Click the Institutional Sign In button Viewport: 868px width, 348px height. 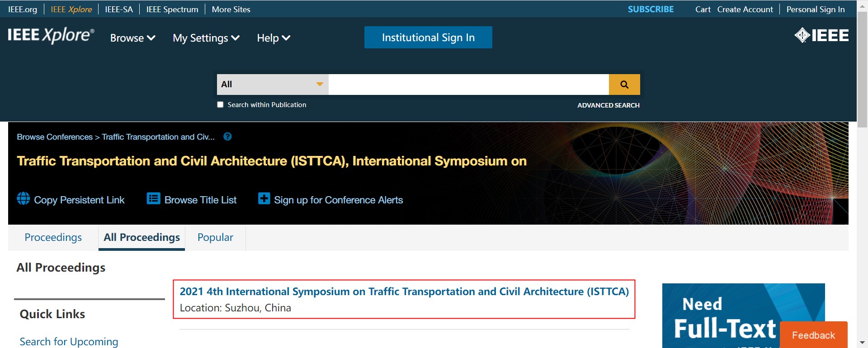click(x=428, y=37)
